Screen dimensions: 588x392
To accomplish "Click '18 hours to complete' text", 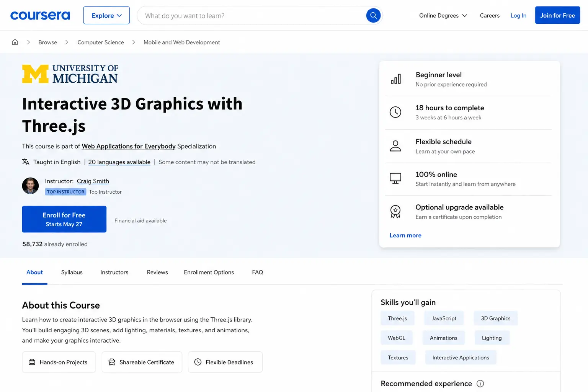I will point(450,108).
